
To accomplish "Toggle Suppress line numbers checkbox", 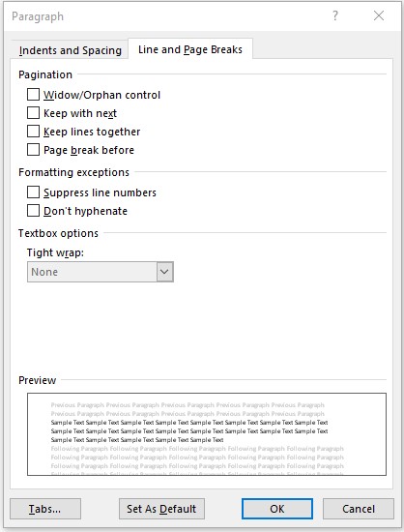I will (x=33, y=192).
